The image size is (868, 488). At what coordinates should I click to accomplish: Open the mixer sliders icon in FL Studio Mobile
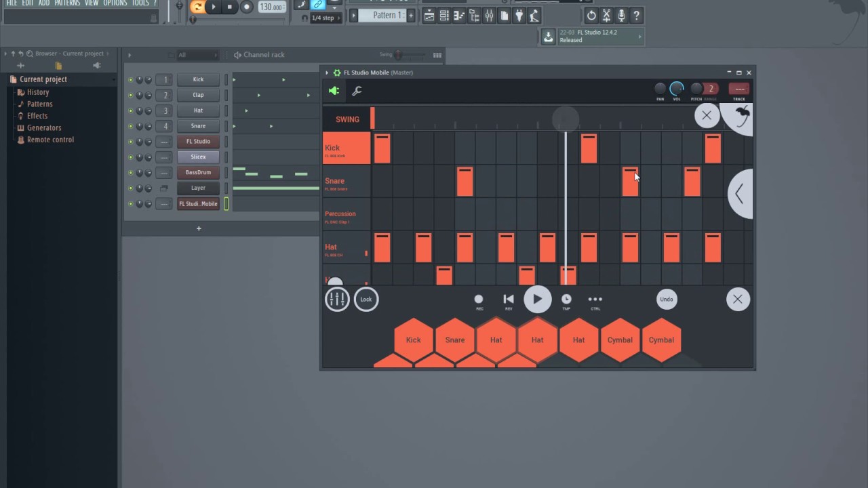(x=337, y=299)
